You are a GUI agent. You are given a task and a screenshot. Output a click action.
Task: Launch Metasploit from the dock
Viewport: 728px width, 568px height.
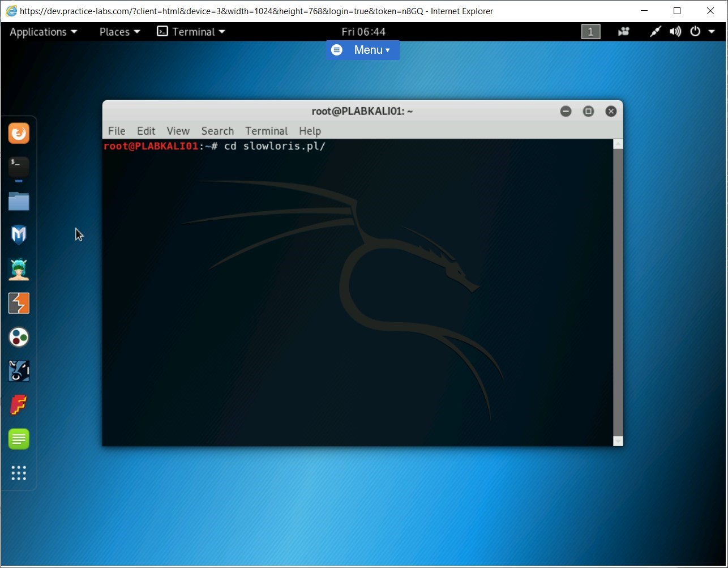[x=19, y=235]
